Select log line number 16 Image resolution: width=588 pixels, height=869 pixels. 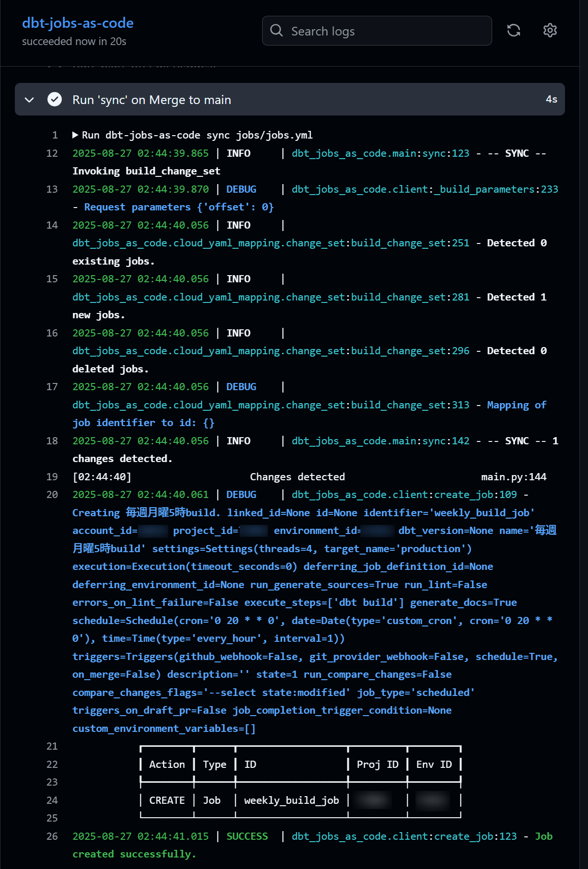(52, 333)
